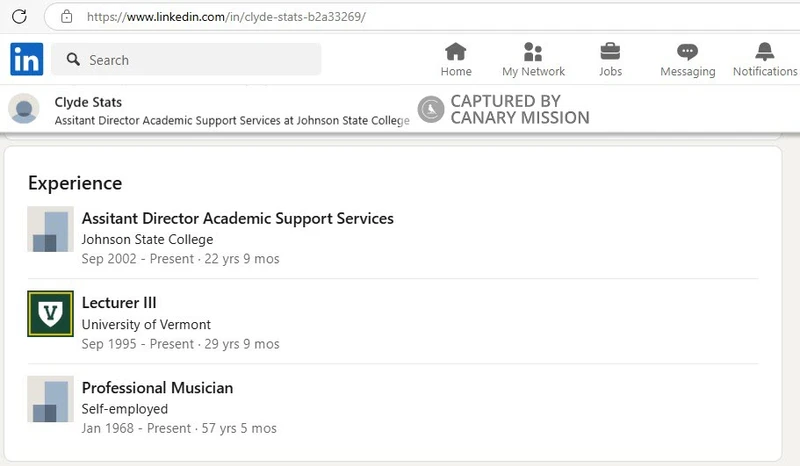Click the University of Vermont company name
Viewport: 800px width, 466px height.
click(146, 324)
